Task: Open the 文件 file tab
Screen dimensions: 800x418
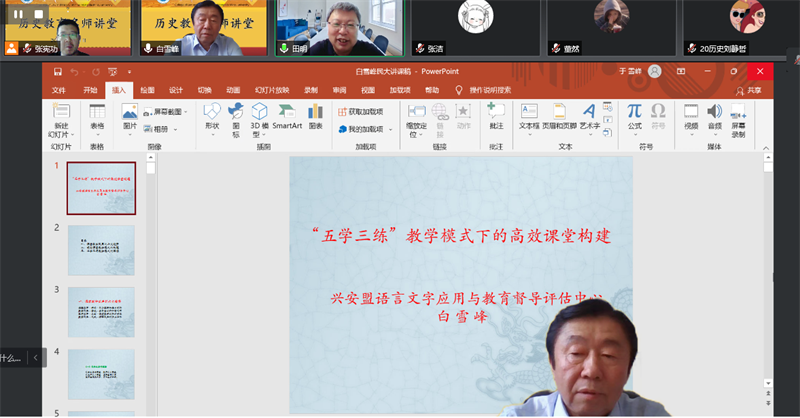Action: (59, 90)
